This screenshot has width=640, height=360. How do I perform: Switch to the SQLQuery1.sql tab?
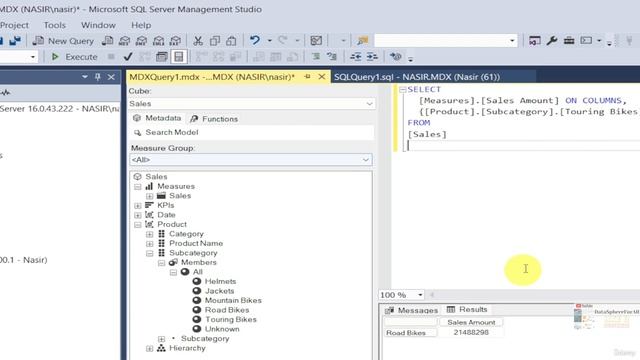coord(417,77)
